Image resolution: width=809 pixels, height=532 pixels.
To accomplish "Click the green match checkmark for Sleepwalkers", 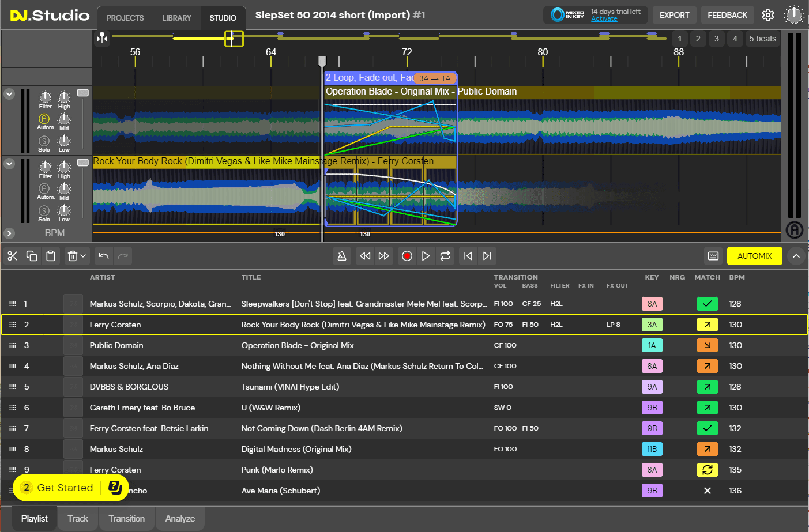I will click(x=708, y=304).
